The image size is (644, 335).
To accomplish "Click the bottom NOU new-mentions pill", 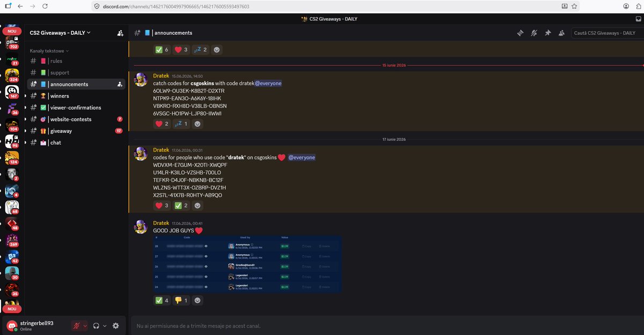I will 12,309.
